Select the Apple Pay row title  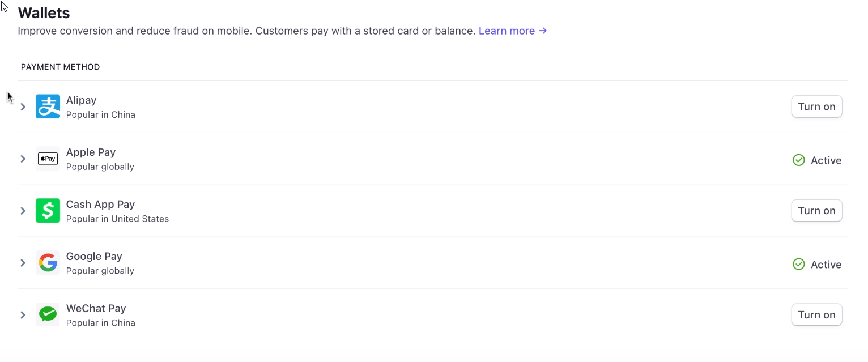pyautogui.click(x=91, y=152)
